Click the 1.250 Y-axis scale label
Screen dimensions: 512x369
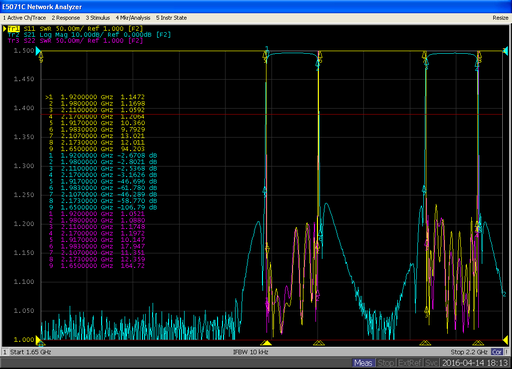click(x=24, y=195)
